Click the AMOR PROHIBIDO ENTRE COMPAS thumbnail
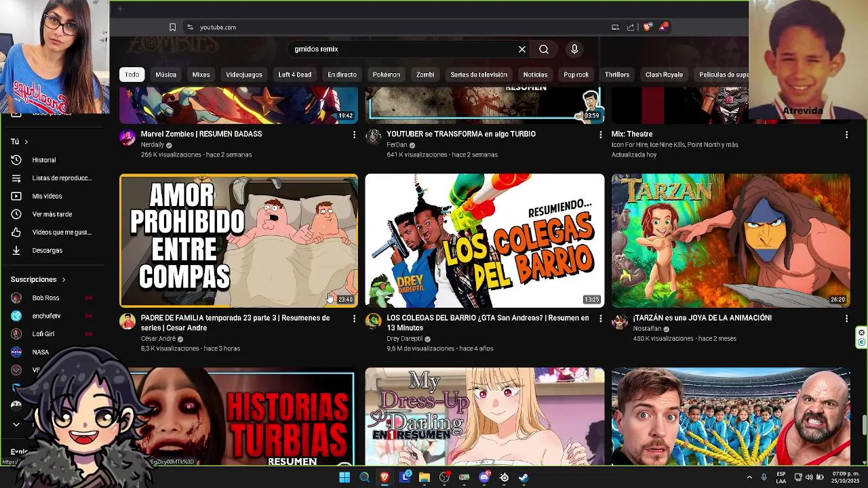The height and width of the screenshot is (488, 868). click(x=239, y=241)
